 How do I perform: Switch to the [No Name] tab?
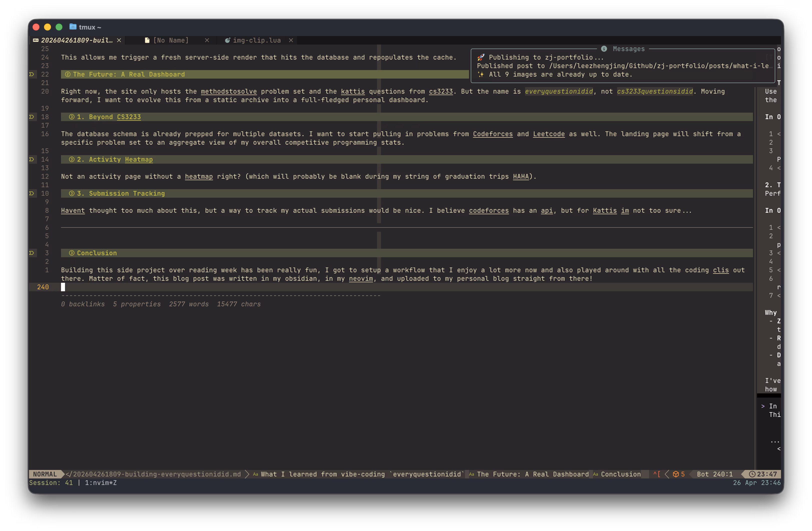click(171, 40)
